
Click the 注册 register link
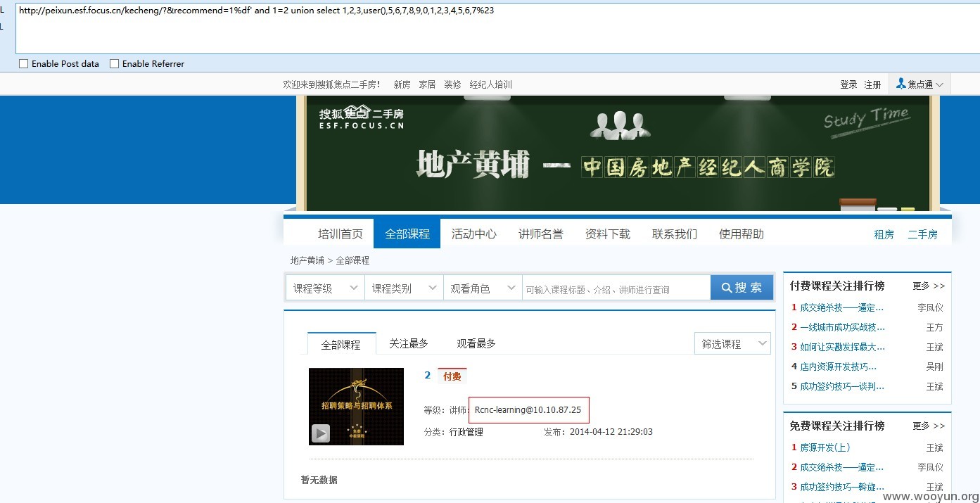click(872, 84)
